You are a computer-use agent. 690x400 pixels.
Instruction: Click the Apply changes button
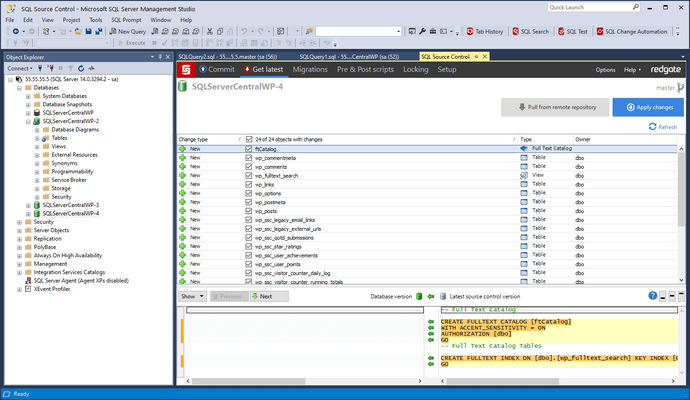648,107
